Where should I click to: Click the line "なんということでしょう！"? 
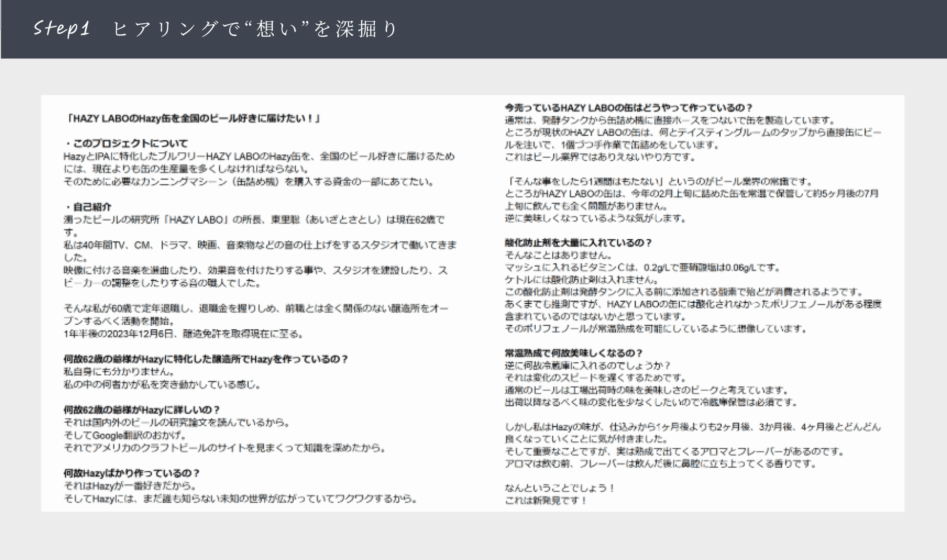[x=560, y=488]
